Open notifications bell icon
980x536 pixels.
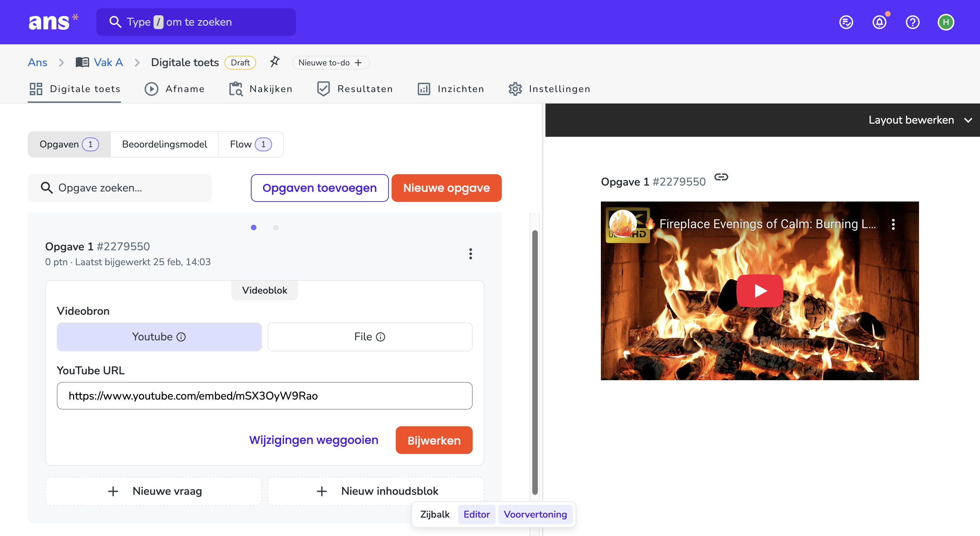pyautogui.click(x=879, y=22)
